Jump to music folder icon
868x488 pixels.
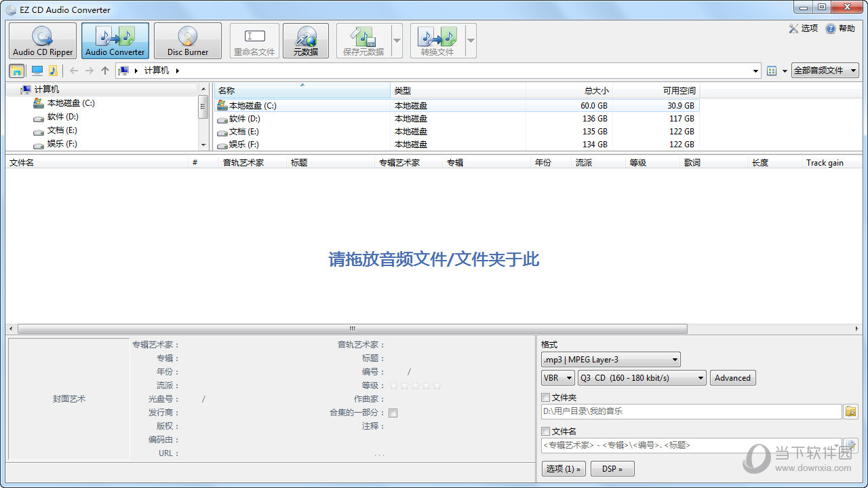pyautogui.click(x=53, y=71)
